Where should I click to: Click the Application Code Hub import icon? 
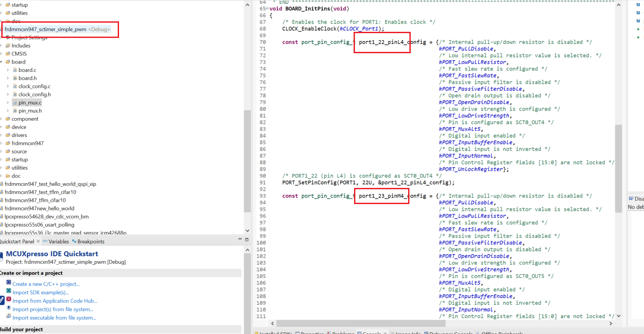point(8,300)
